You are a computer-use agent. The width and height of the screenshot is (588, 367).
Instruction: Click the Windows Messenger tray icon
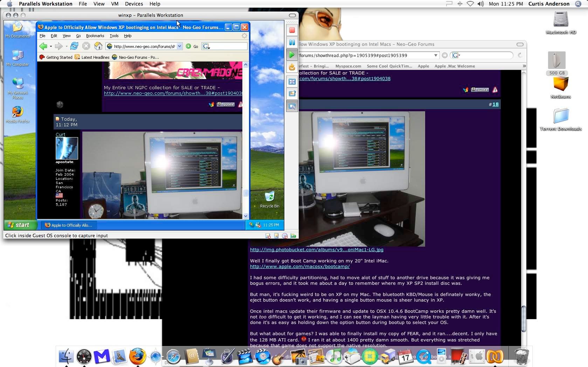[258, 225]
